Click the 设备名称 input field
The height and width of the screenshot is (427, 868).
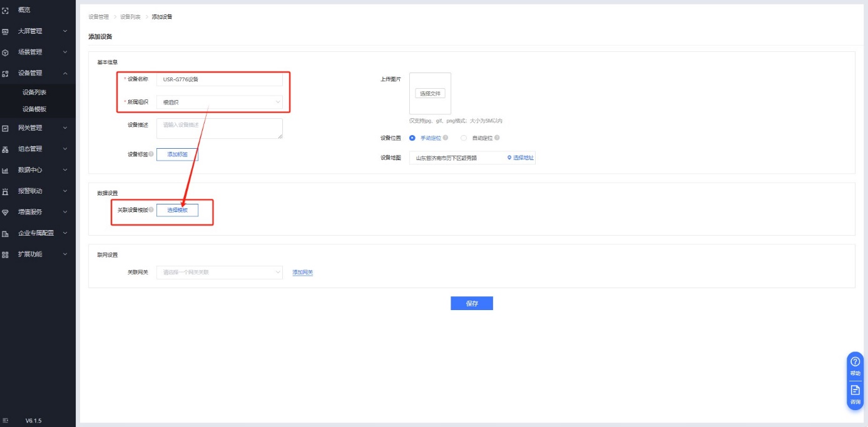coord(219,79)
